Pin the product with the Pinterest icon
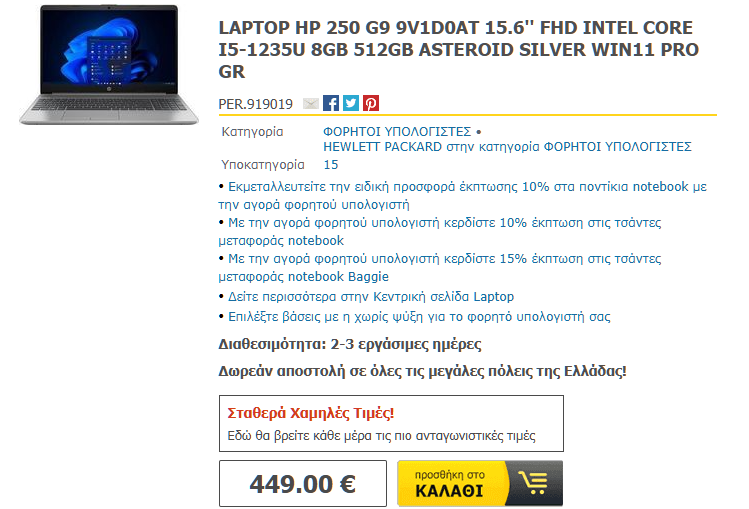The image size is (749, 509). coord(371,103)
